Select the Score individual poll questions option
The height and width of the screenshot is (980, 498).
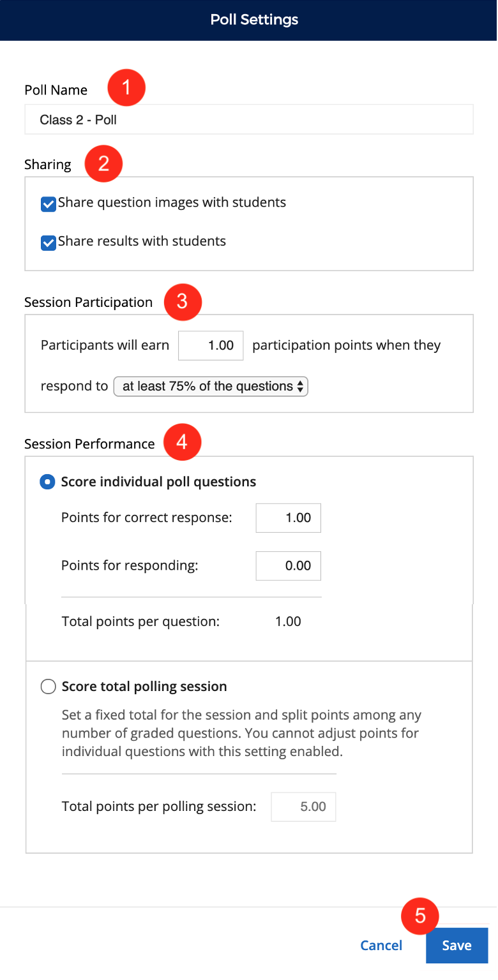tap(47, 482)
